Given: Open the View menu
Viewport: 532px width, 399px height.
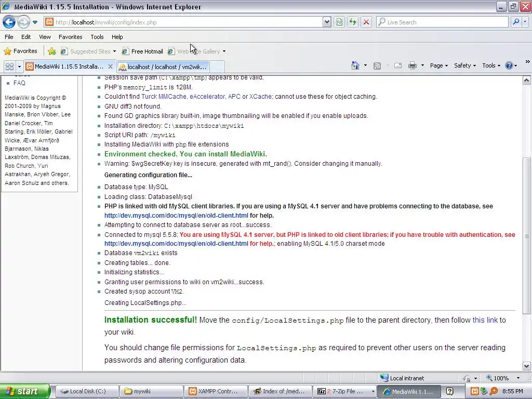Looking at the screenshot, I should pos(45,37).
